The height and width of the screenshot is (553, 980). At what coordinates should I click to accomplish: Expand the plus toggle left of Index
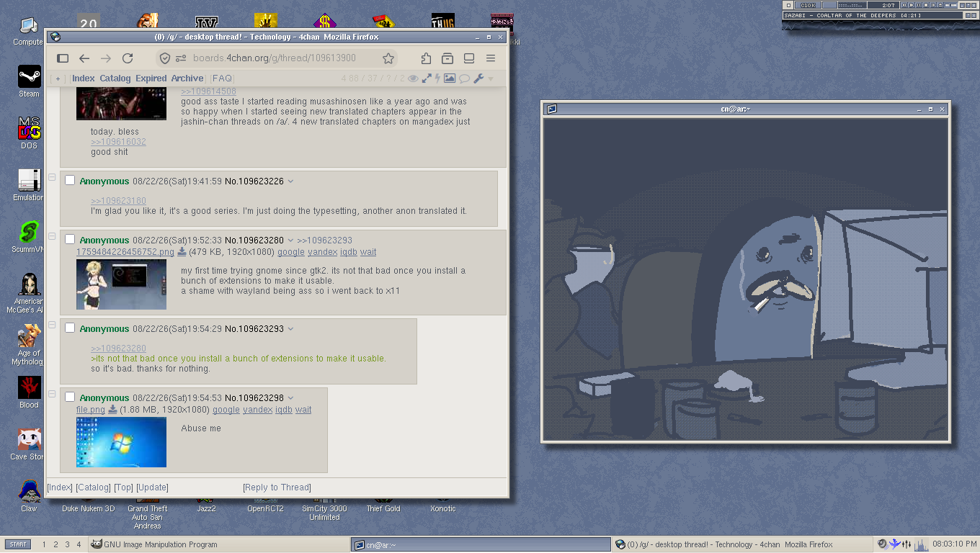pos(58,78)
